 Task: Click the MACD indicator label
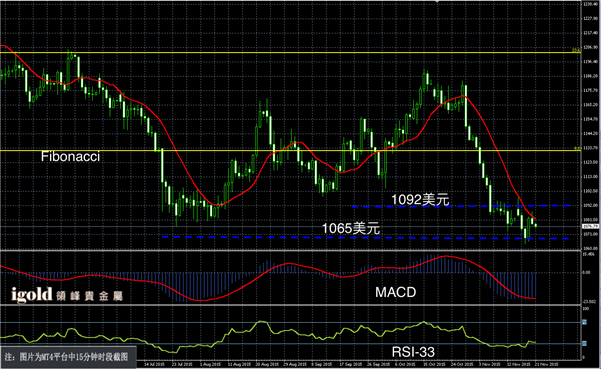[x=396, y=292]
